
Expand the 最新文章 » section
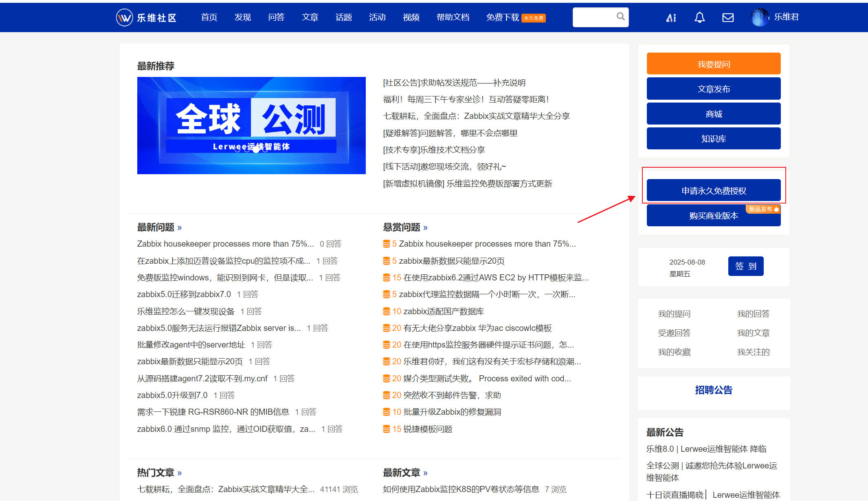[x=405, y=473]
